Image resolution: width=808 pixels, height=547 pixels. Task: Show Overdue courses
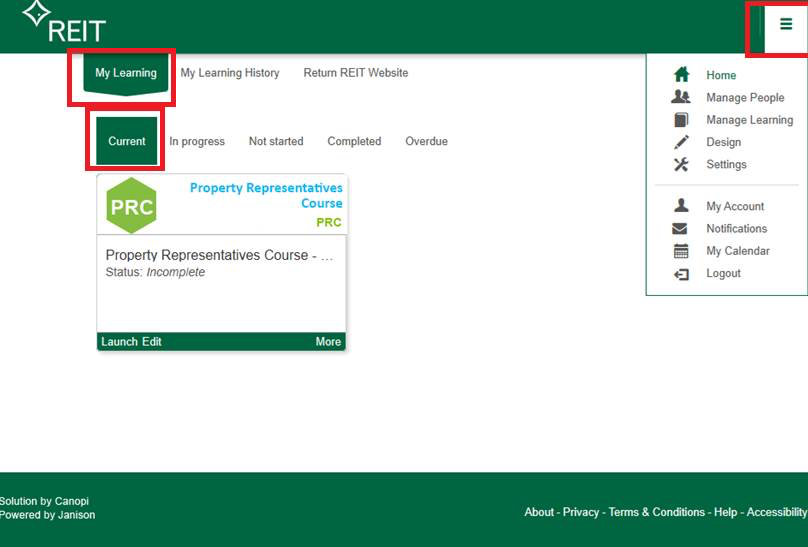click(x=427, y=141)
